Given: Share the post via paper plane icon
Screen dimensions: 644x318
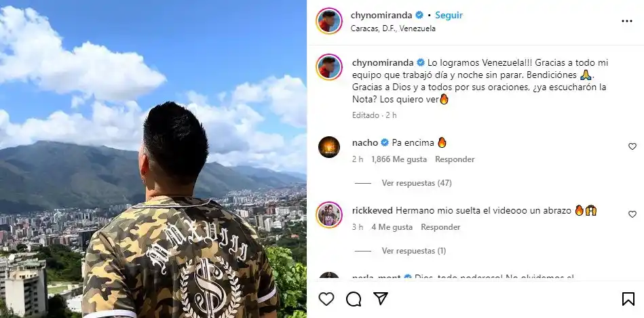Looking at the screenshot, I should pyautogui.click(x=381, y=299).
